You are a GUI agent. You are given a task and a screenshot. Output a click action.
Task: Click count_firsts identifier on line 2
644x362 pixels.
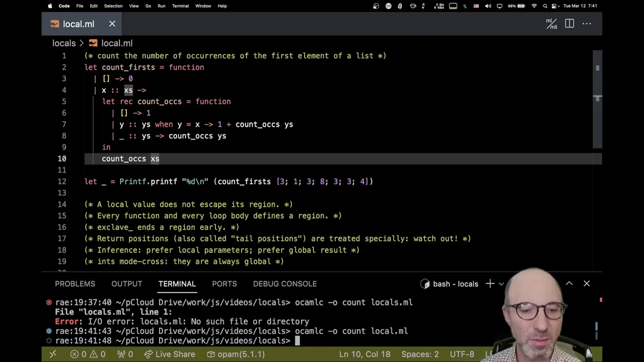click(128, 67)
